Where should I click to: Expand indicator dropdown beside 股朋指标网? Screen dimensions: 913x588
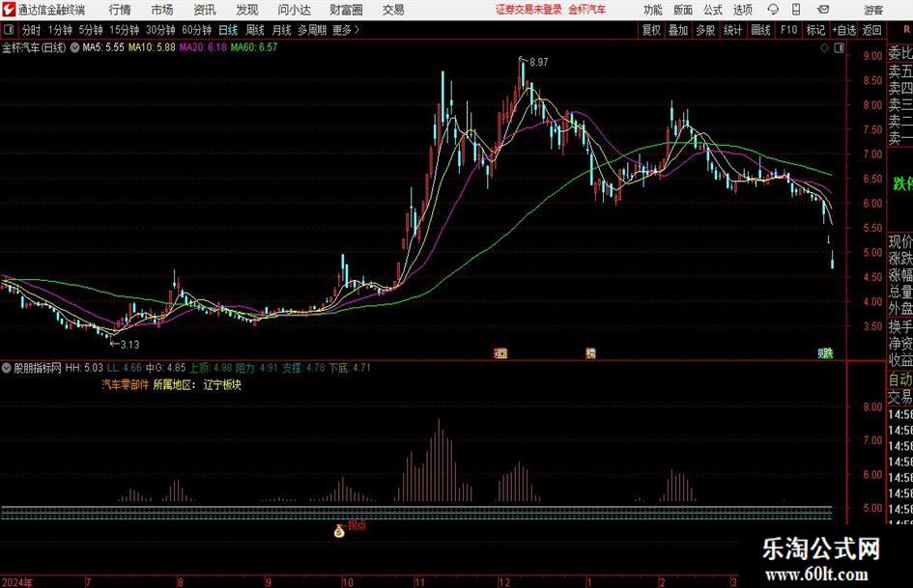tap(7, 368)
